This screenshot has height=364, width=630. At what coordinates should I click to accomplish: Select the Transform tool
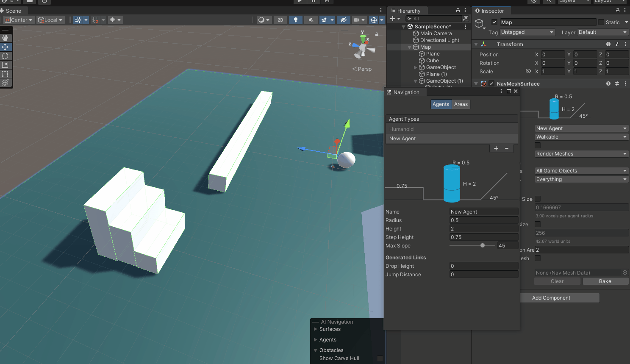click(x=5, y=83)
